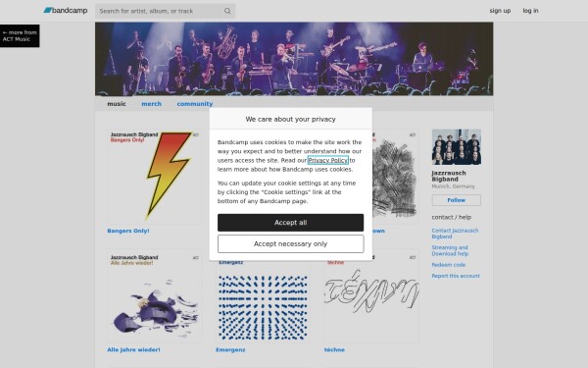588x368 pixels.
Task: Open the Bangers Only! album cover
Action: (x=154, y=176)
